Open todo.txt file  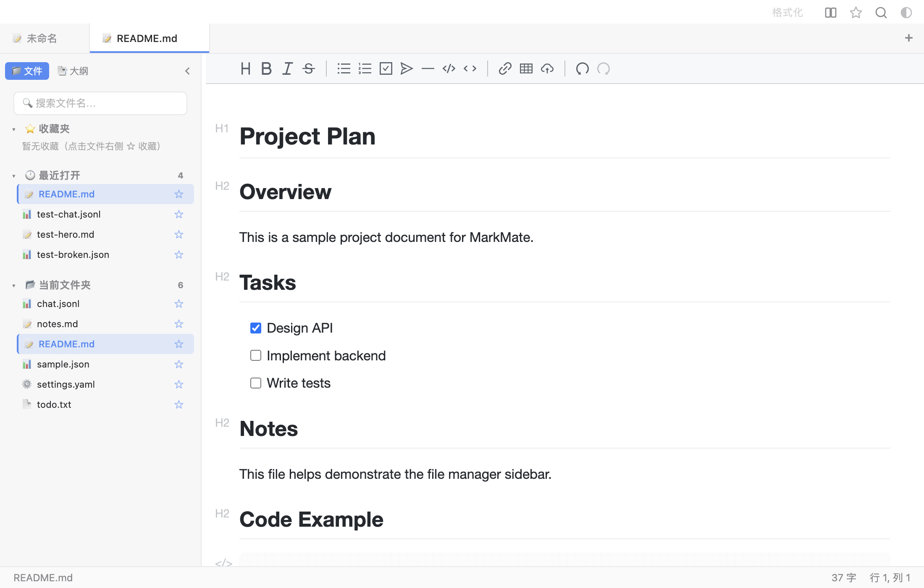tap(105, 404)
